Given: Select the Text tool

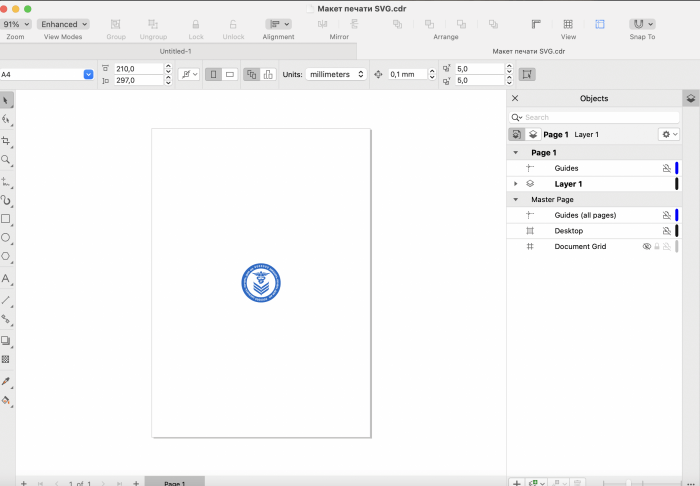Looking at the screenshot, I should 6,278.
